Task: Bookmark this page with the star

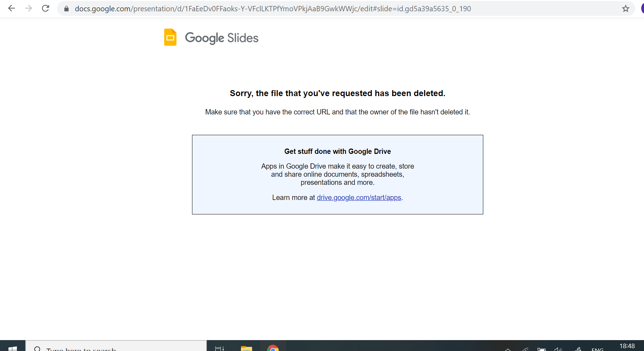Action: (625, 9)
